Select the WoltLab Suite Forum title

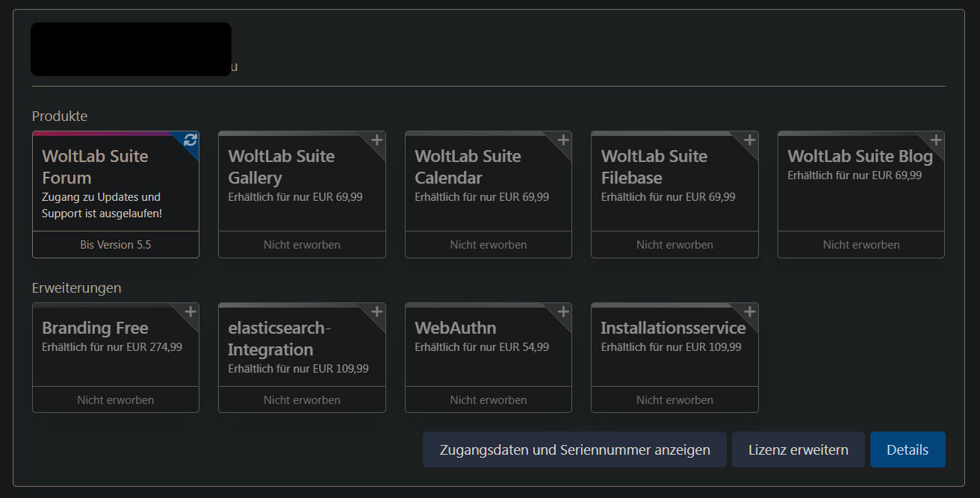(x=95, y=167)
